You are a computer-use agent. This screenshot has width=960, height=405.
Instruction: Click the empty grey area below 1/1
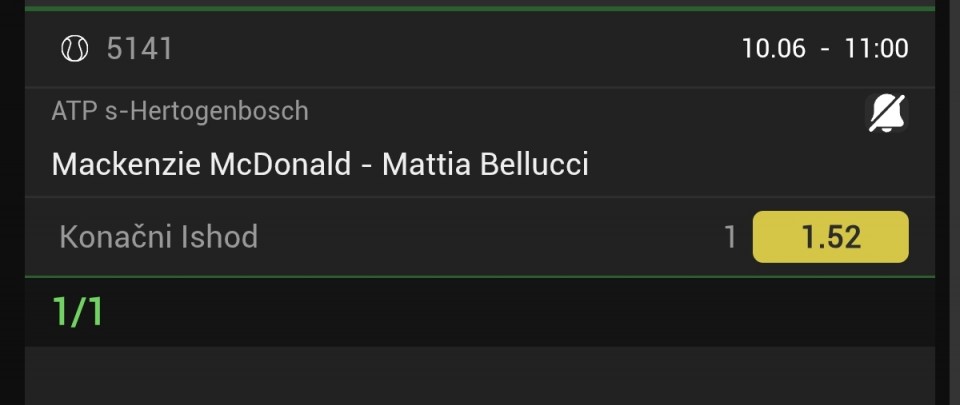coord(480,376)
